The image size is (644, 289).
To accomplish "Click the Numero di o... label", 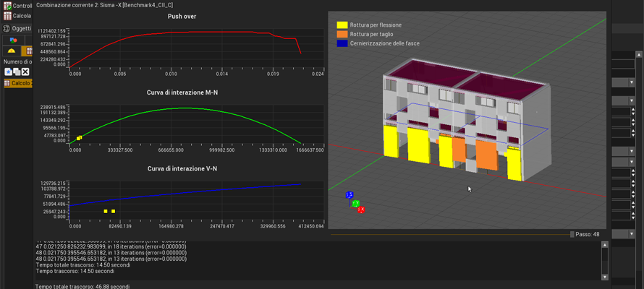I will [x=18, y=61].
